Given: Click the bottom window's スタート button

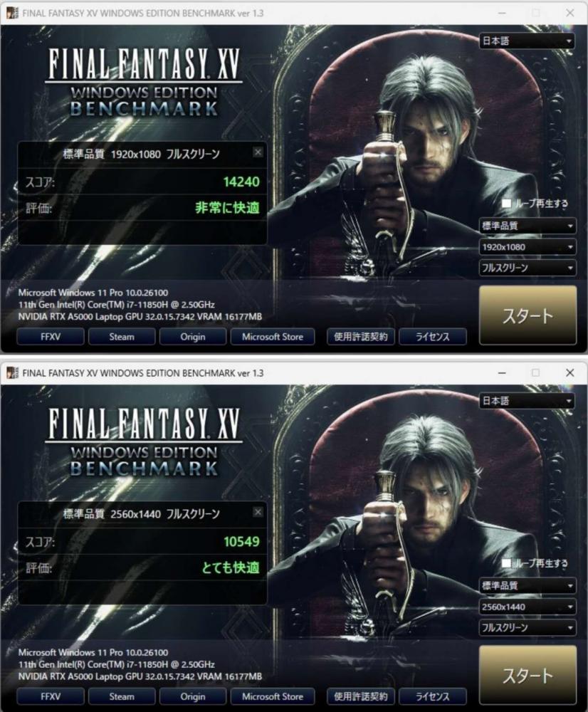Looking at the screenshot, I should coord(527,675).
